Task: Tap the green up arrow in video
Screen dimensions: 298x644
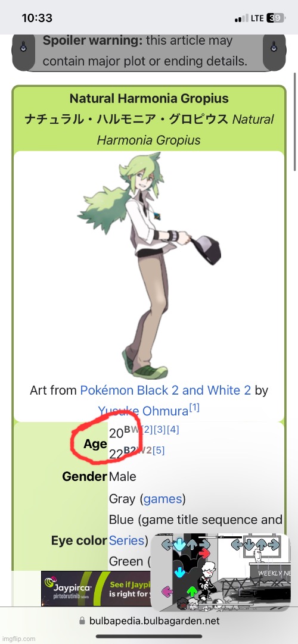Action: pyautogui.click(x=192, y=592)
